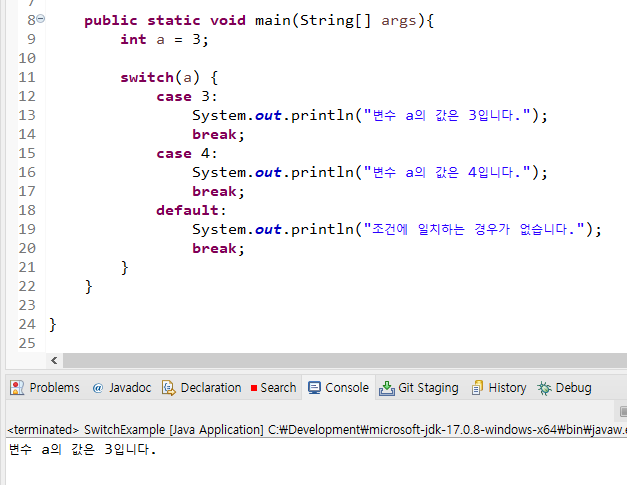Open the Declaration tab
Image resolution: width=627 pixels, height=485 pixels.
[202, 387]
